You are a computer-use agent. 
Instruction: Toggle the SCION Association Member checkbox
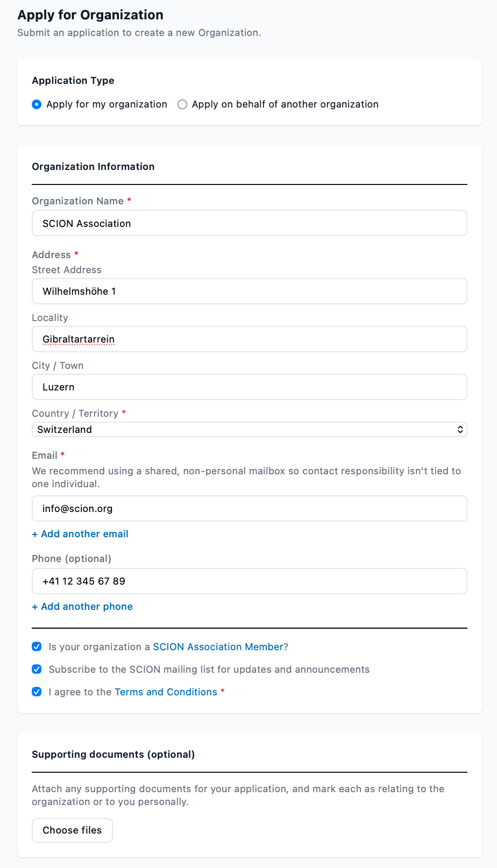(x=37, y=646)
